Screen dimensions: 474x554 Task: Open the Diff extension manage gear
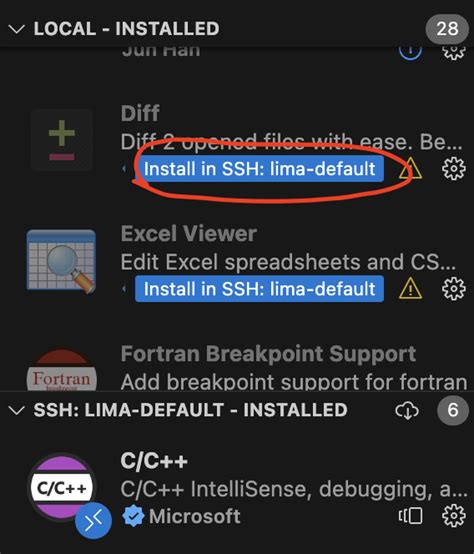click(454, 169)
